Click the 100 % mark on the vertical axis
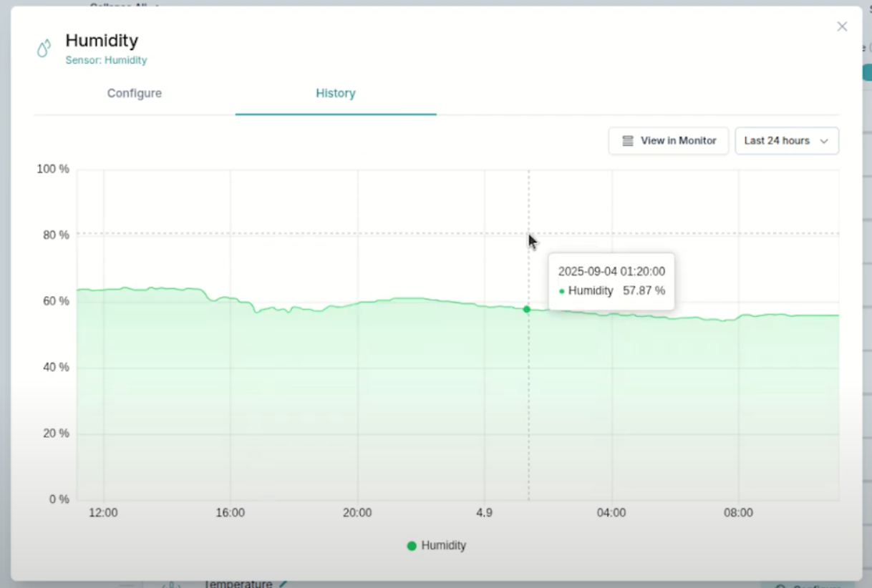The image size is (872, 588). click(52, 169)
